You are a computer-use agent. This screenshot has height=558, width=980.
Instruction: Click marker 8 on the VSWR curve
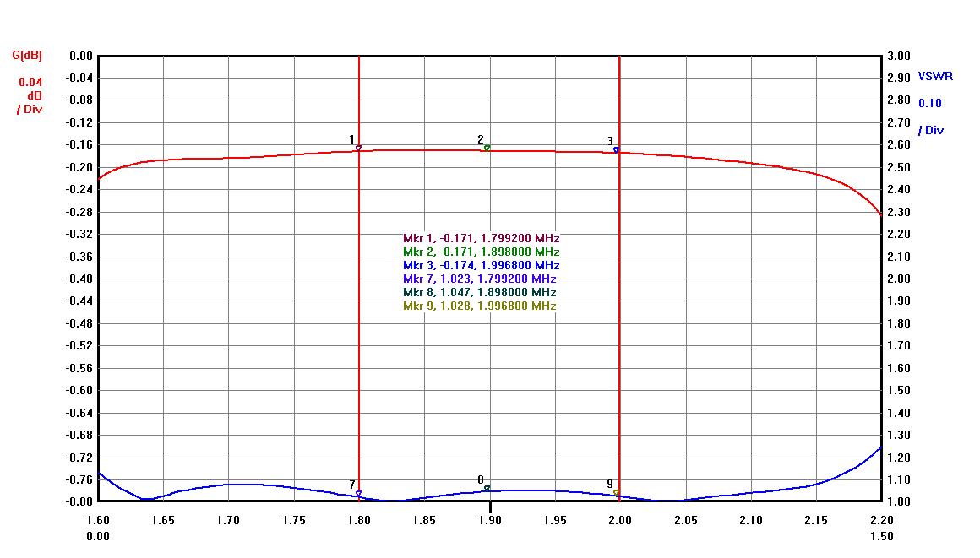487,488
